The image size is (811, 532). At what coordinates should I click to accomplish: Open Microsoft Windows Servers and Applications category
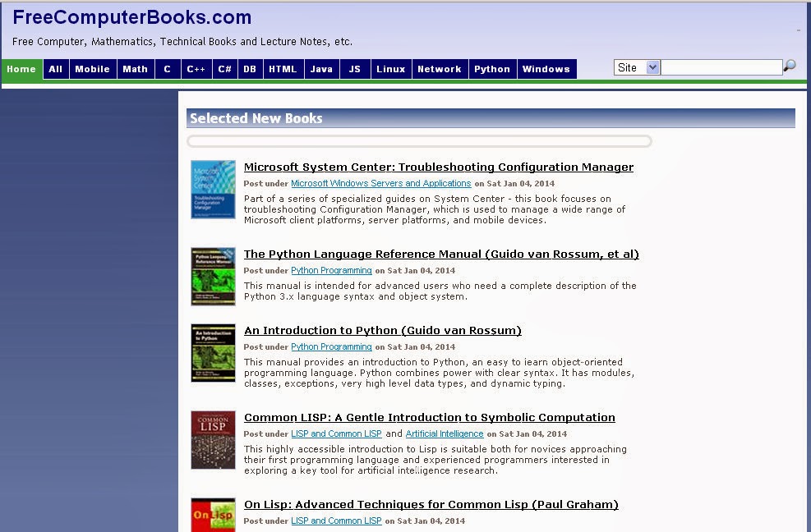point(381,184)
